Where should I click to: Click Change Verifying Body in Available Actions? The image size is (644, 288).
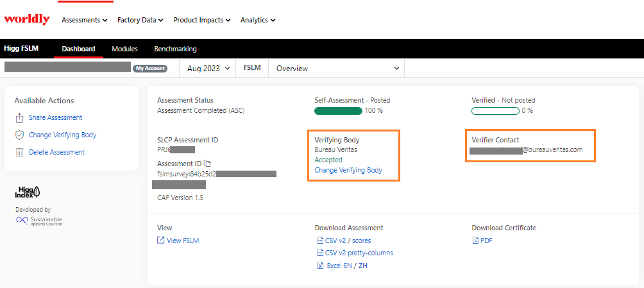pyautogui.click(x=62, y=135)
